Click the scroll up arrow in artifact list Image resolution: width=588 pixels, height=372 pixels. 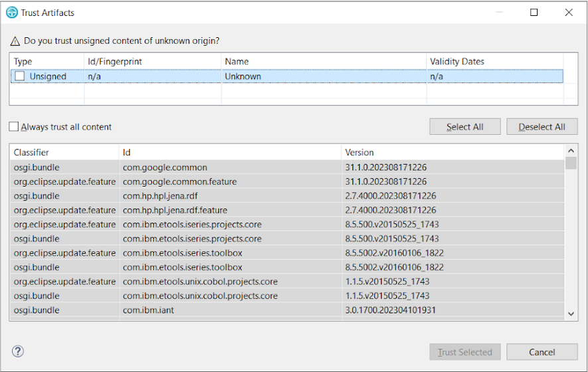(571, 151)
